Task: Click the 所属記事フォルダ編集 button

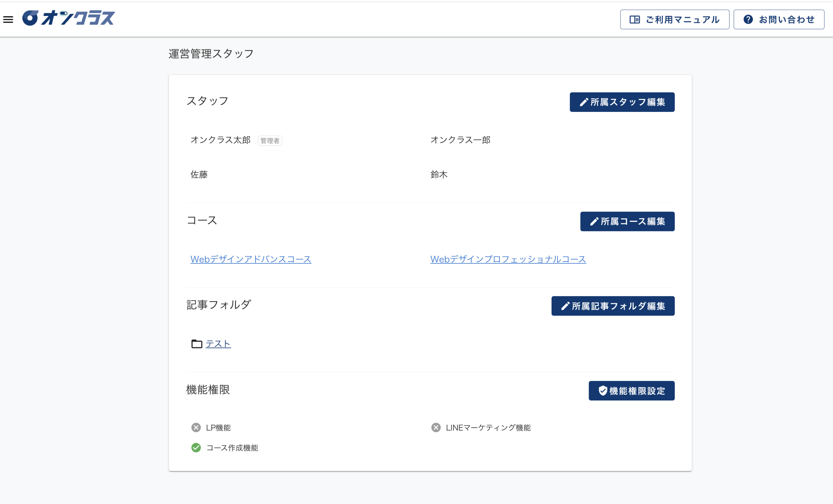Action: pyautogui.click(x=613, y=306)
